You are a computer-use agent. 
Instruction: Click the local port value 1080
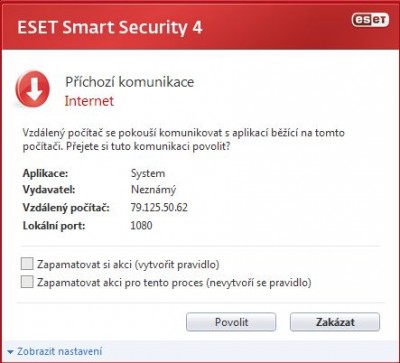[141, 226]
